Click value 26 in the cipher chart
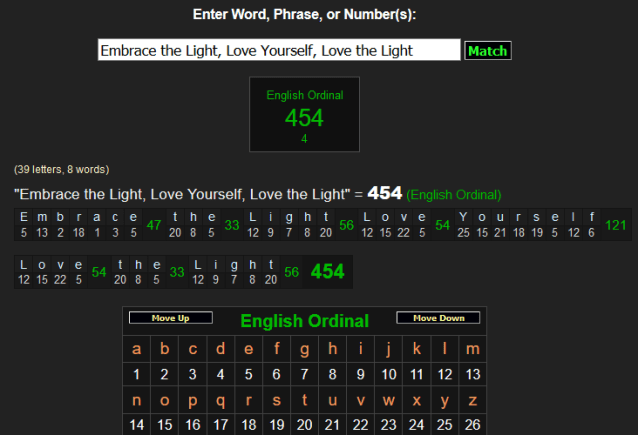638x435 pixels. tap(473, 424)
